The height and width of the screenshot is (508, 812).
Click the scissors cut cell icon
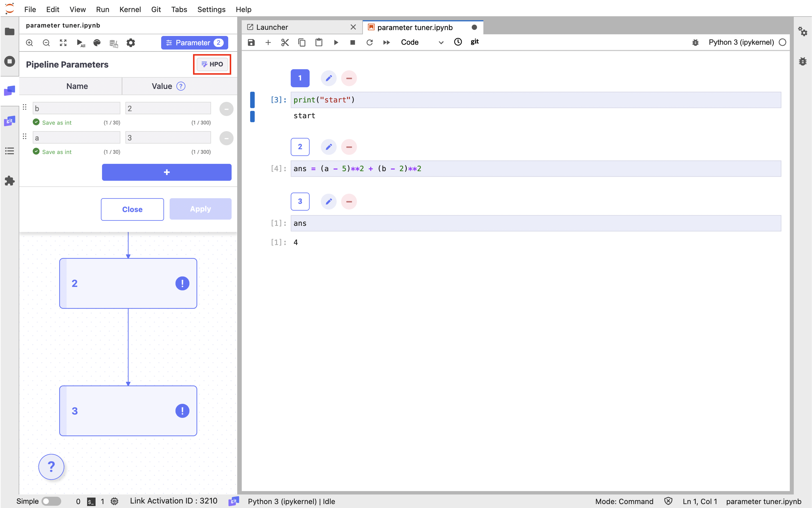tap(285, 42)
